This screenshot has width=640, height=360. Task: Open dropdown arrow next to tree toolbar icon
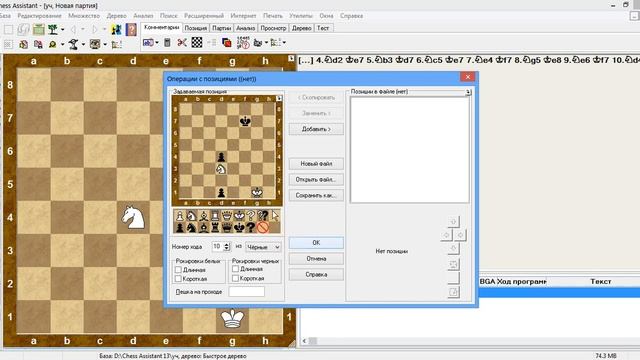click(x=62, y=29)
